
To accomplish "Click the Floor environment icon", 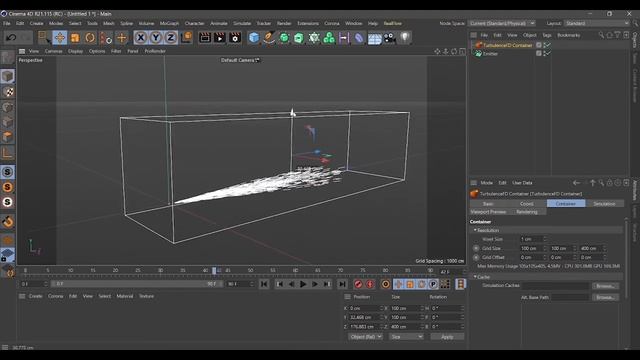I will 374,38.
